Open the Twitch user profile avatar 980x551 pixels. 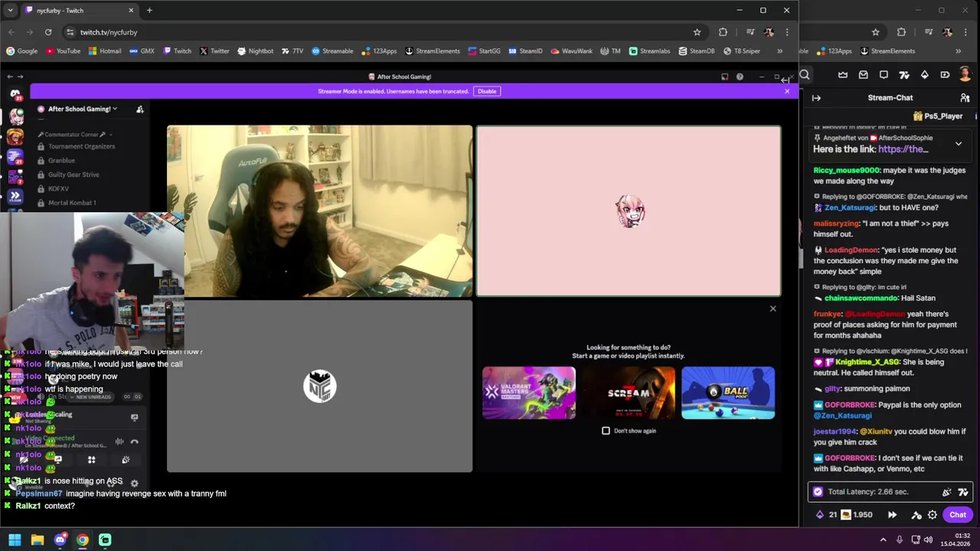tap(965, 75)
